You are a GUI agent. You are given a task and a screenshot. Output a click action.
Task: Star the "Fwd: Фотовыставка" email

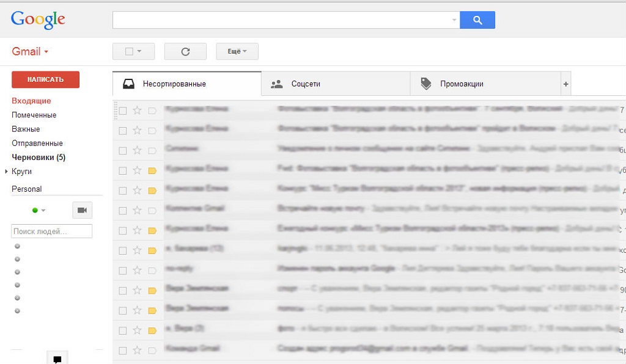click(x=137, y=170)
